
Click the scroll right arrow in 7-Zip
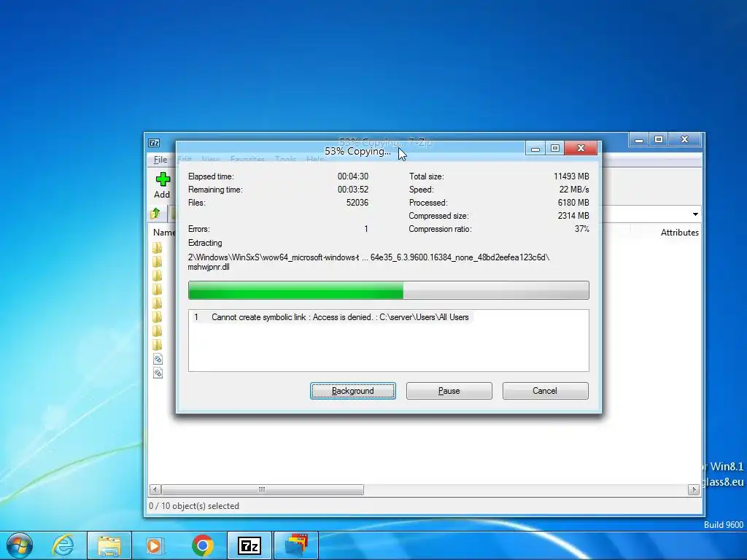[694, 489]
